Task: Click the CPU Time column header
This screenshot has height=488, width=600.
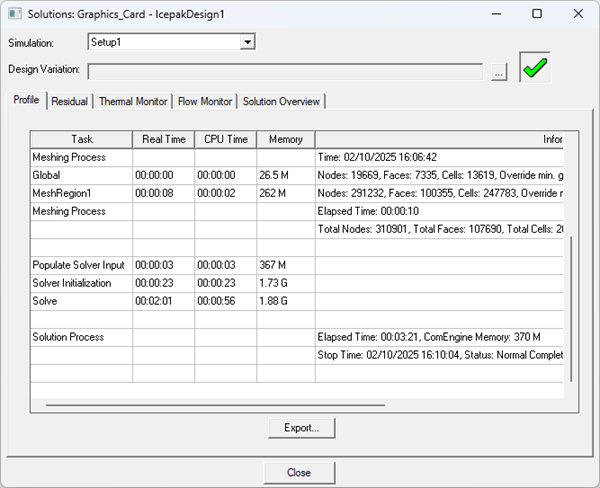Action: click(225, 139)
